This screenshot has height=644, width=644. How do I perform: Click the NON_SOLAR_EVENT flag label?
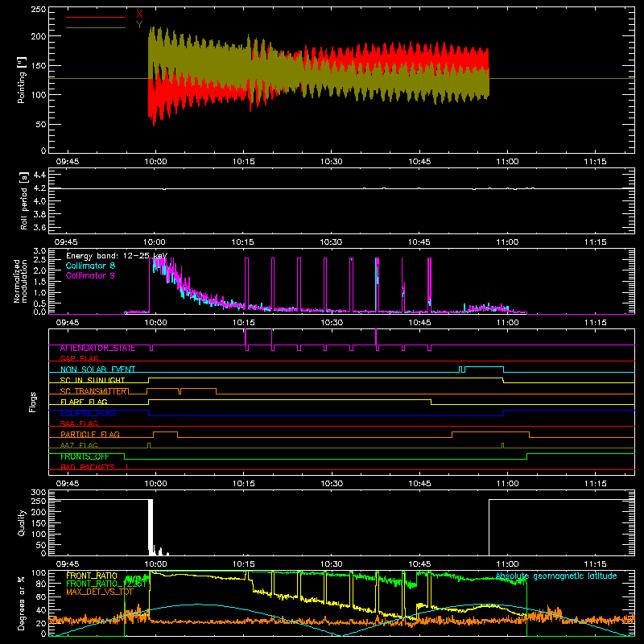(97, 369)
